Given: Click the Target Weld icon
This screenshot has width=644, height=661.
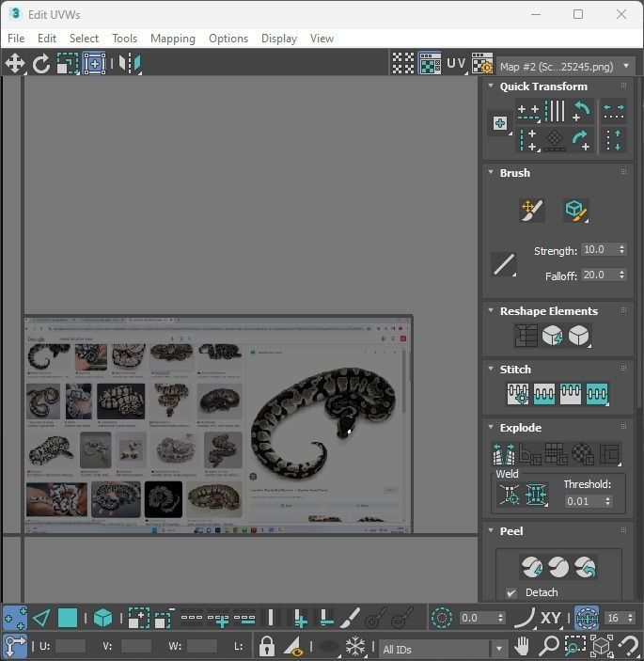Looking at the screenshot, I should coord(510,495).
